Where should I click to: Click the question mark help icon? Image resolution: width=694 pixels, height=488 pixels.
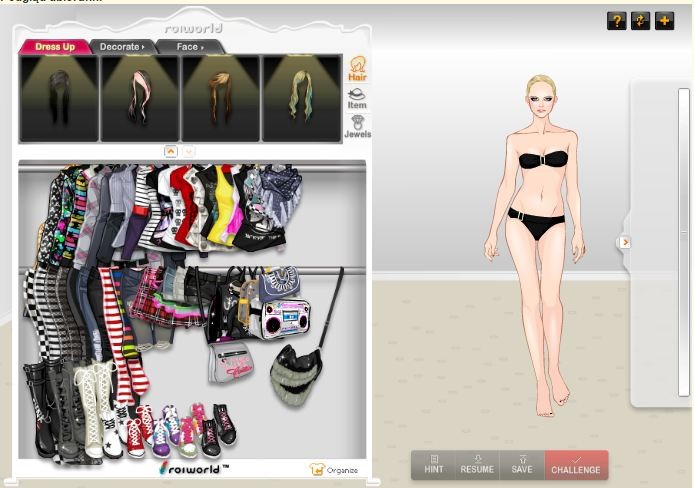pos(617,21)
